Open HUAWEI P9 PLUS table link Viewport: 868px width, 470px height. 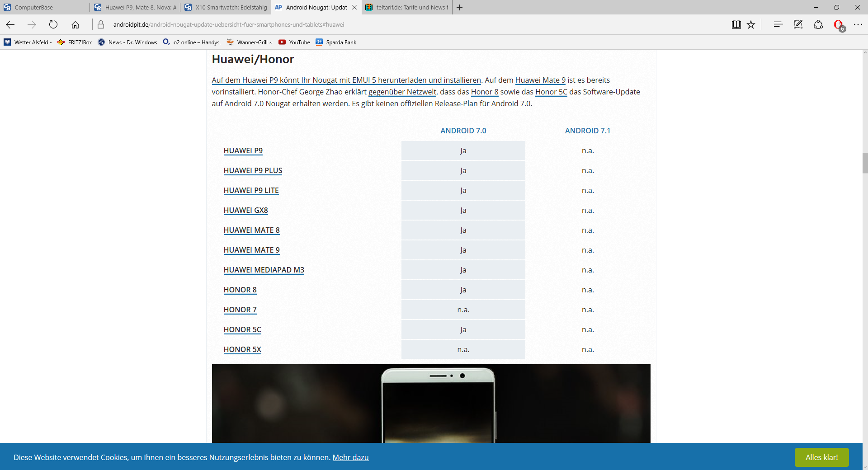point(253,171)
